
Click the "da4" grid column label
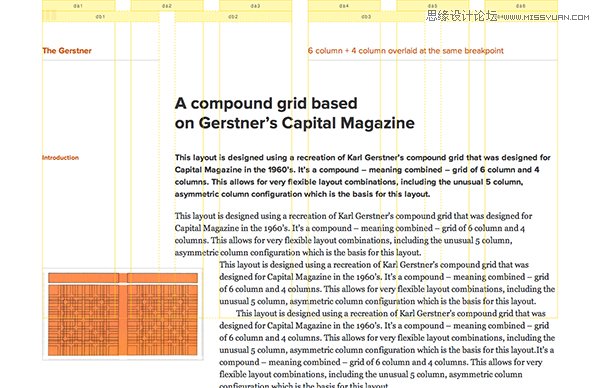tap(344, 6)
